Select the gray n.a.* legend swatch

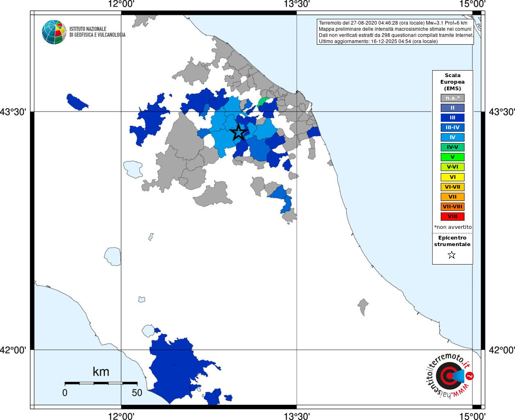tap(453, 98)
